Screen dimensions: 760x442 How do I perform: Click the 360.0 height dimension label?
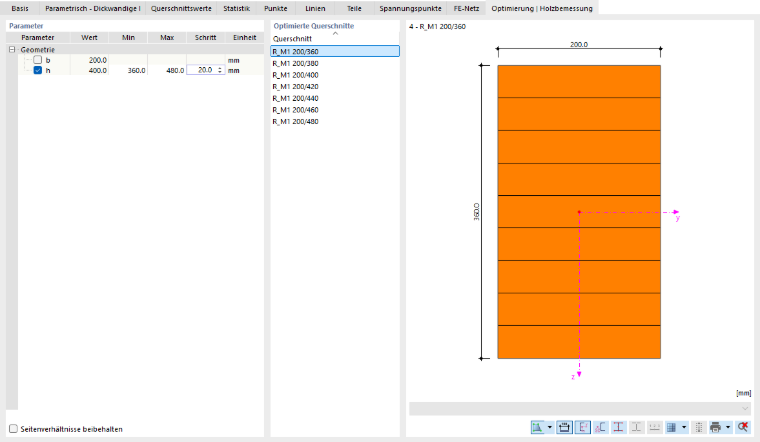(x=476, y=212)
